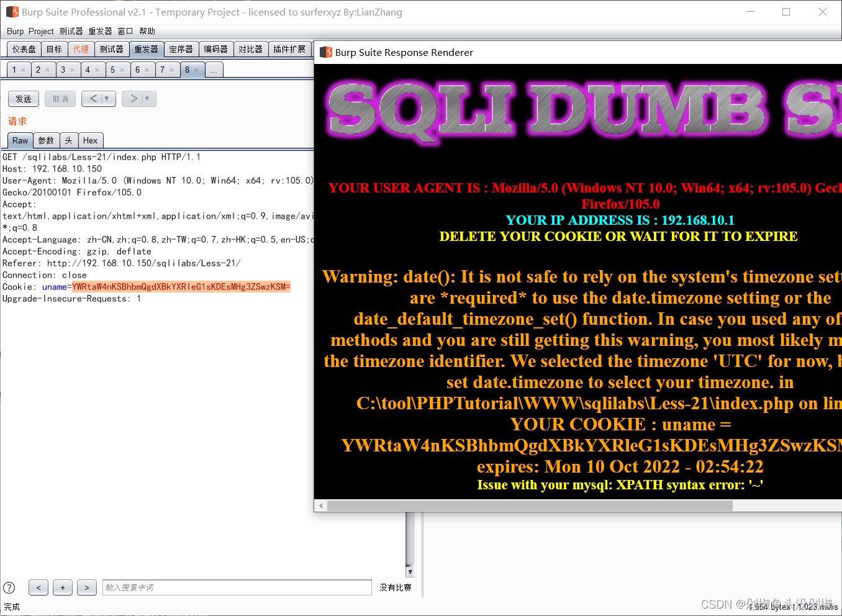Click the Burp Suite Professional title icon
The width and height of the screenshot is (842, 616).
point(12,12)
